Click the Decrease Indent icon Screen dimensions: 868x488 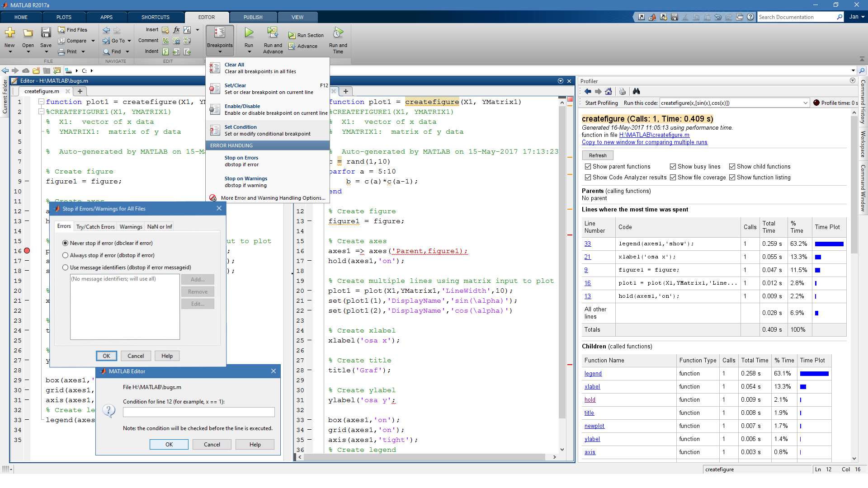click(x=187, y=52)
